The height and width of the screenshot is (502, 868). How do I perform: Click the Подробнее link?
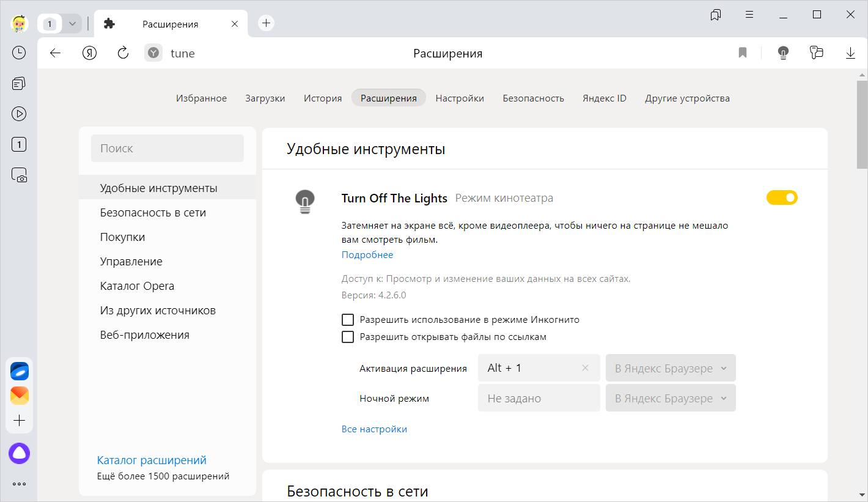[367, 255]
